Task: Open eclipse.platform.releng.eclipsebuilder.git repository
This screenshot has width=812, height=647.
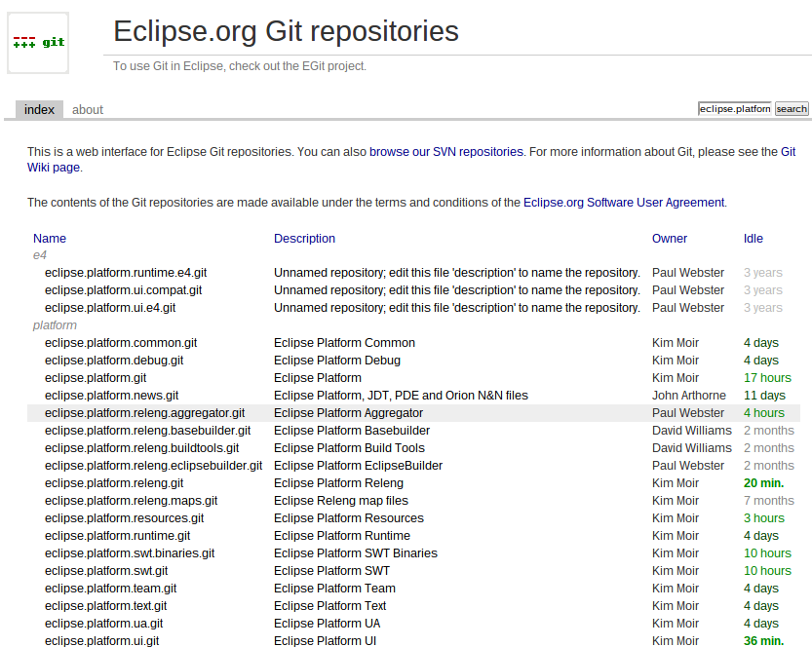Action: point(154,466)
